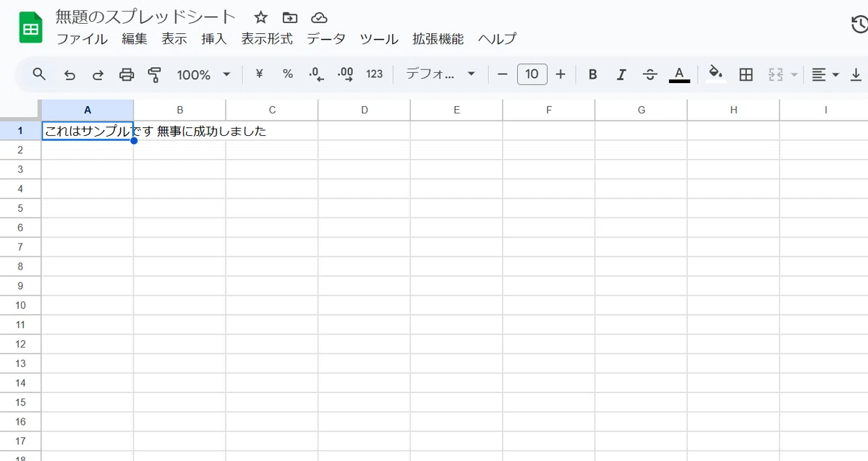Screen dimensions: 868x461
Task: Open the fill color paint bucket
Action: point(715,73)
